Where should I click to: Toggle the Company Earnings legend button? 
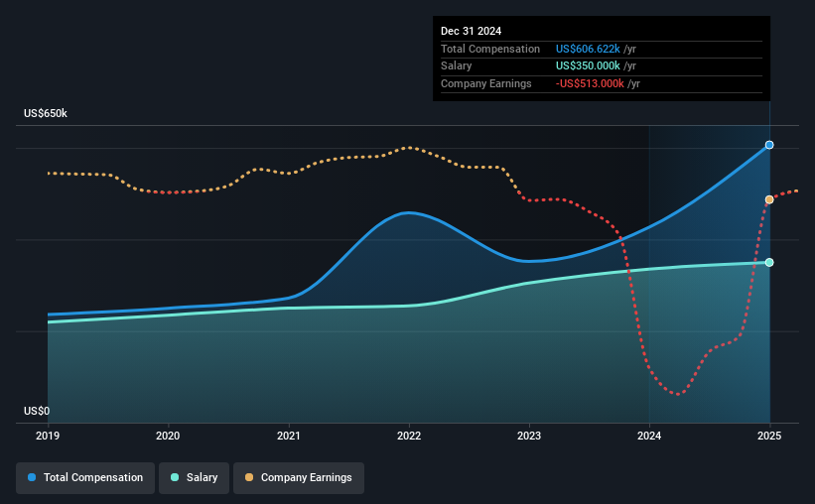(299, 477)
